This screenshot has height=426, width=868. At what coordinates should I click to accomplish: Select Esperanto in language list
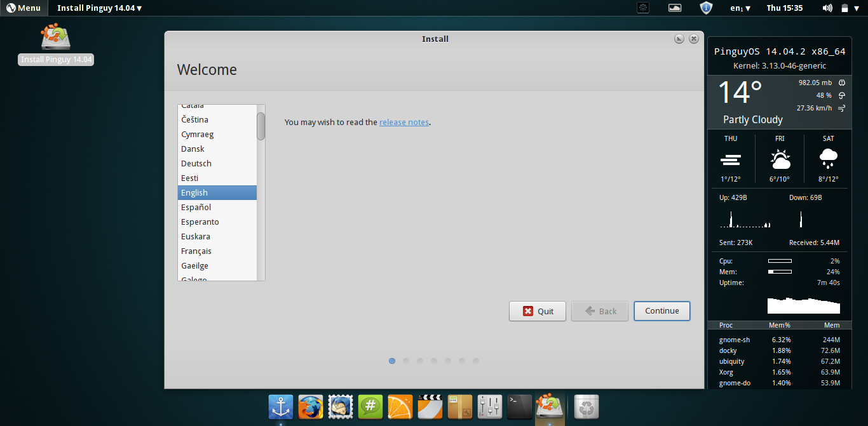pyautogui.click(x=217, y=222)
